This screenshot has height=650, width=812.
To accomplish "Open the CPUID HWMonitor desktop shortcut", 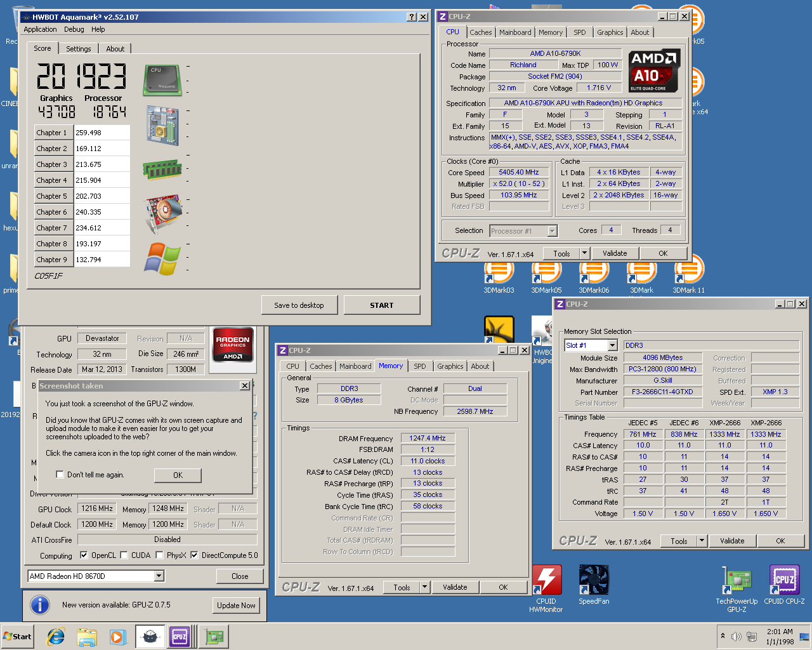I will [546, 588].
